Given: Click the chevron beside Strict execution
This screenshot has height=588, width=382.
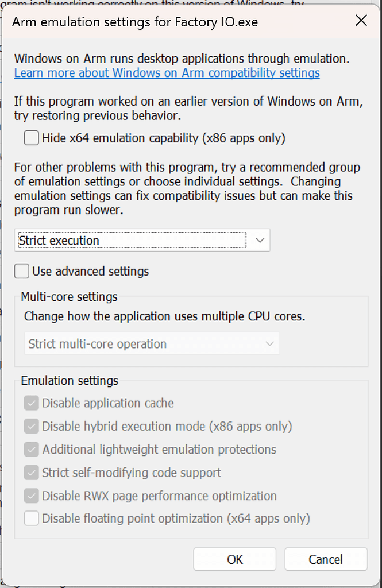Looking at the screenshot, I should click(x=260, y=240).
